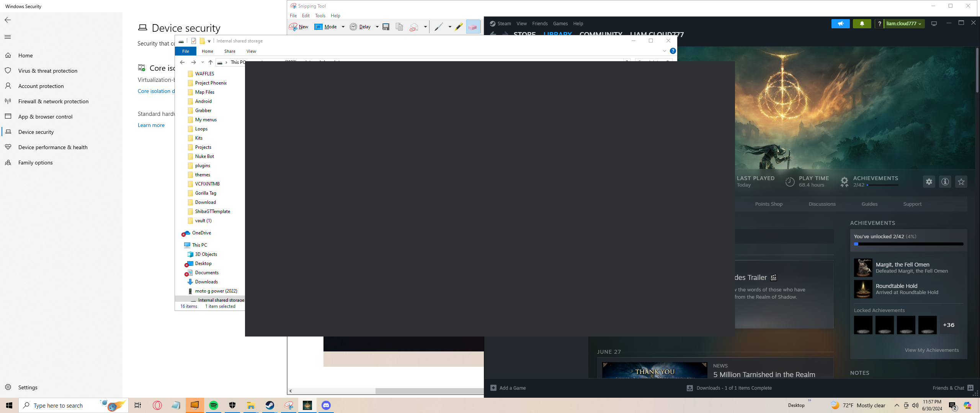Switch to the Share tab in File Explorer

coord(230,51)
